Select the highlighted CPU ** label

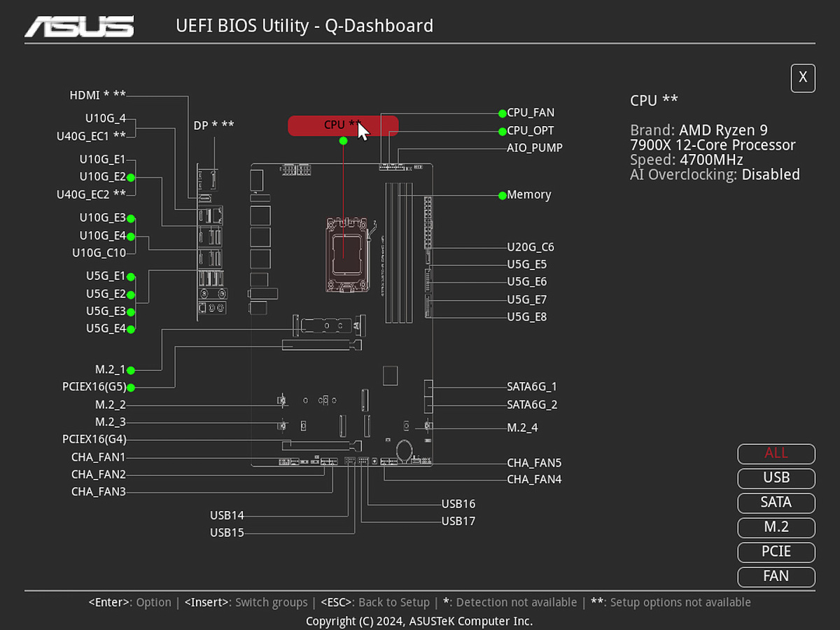[343, 125]
